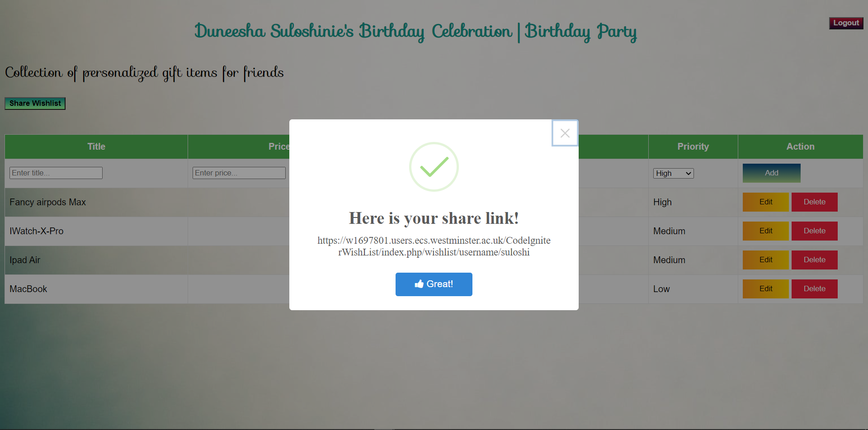Image resolution: width=868 pixels, height=430 pixels.
Task: Edit the Ipad Air wishlist item
Action: 765,260
